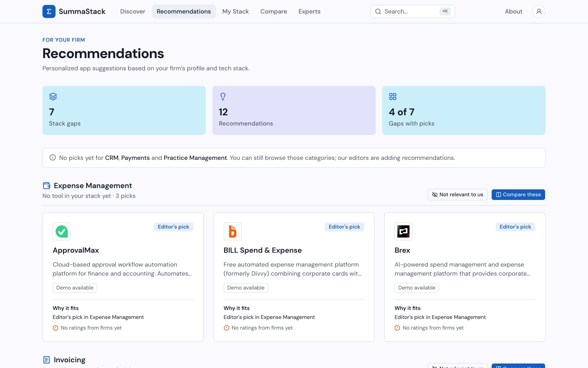Open the CRM category link in notice
The width and height of the screenshot is (588, 368).
coord(111,158)
